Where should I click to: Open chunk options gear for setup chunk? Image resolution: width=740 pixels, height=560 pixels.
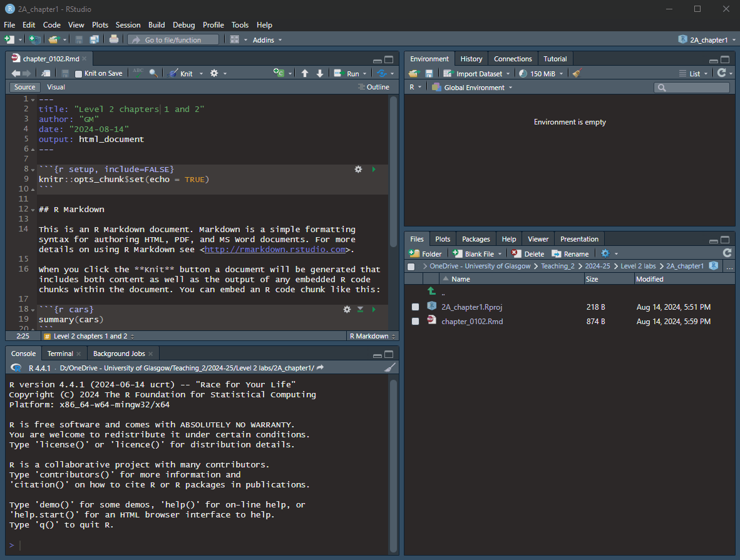click(x=358, y=169)
